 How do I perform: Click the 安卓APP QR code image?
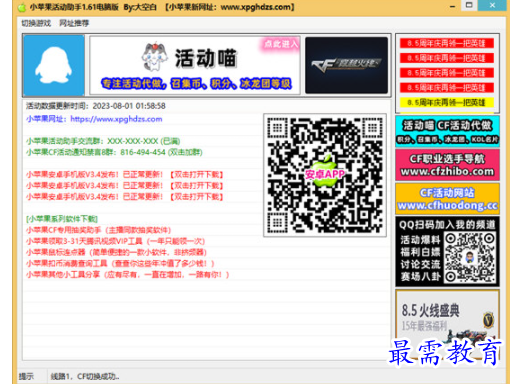325,175
